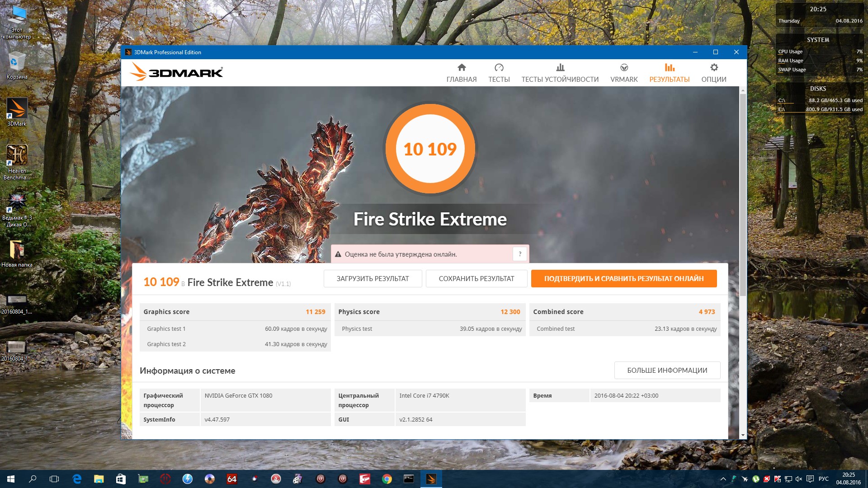Open the ОПЦИИ gear settings tab

pos(713,73)
